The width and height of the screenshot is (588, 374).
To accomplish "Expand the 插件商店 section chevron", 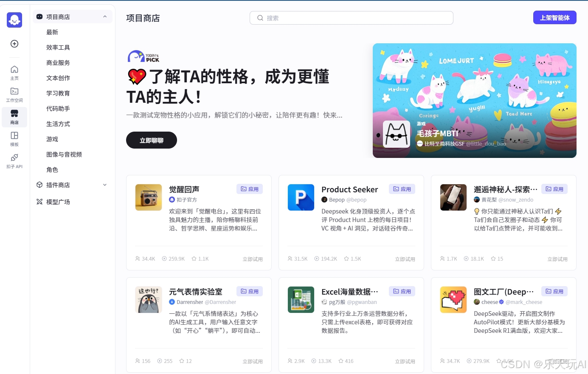I will (105, 185).
